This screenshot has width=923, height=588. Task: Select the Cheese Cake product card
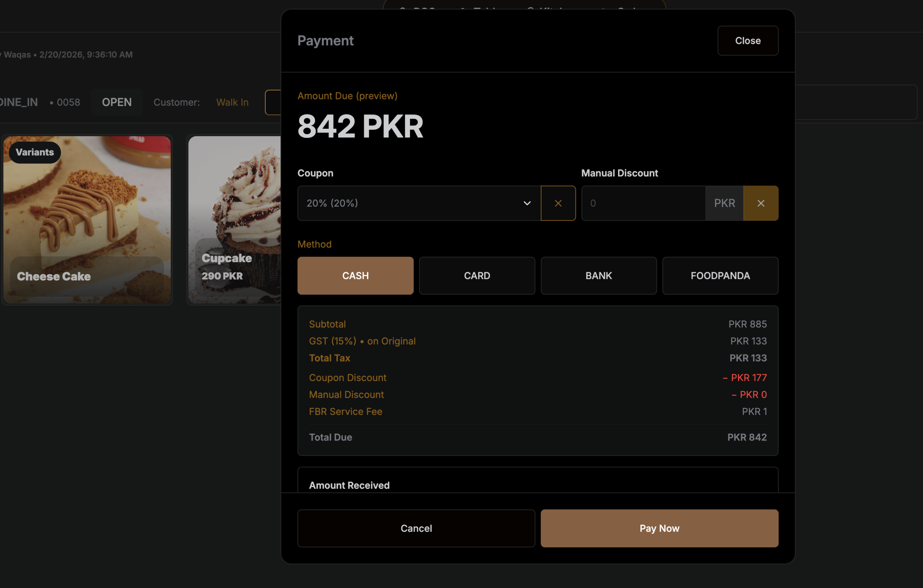[x=87, y=215]
